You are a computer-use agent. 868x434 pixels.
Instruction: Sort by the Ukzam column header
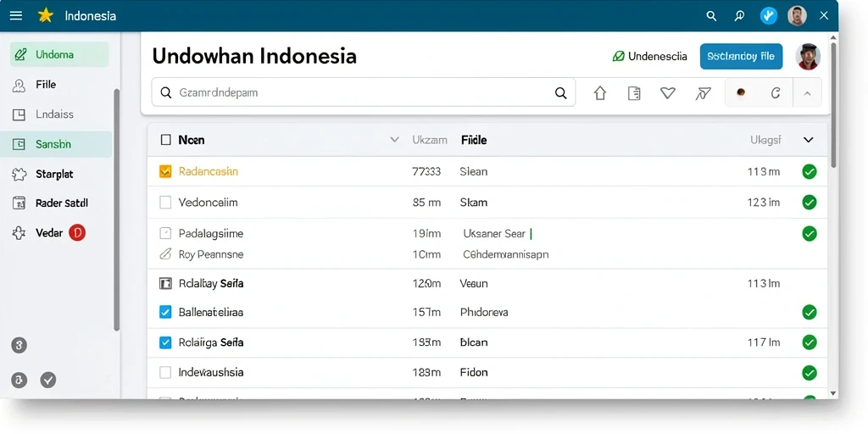click(x=430, y=140)
